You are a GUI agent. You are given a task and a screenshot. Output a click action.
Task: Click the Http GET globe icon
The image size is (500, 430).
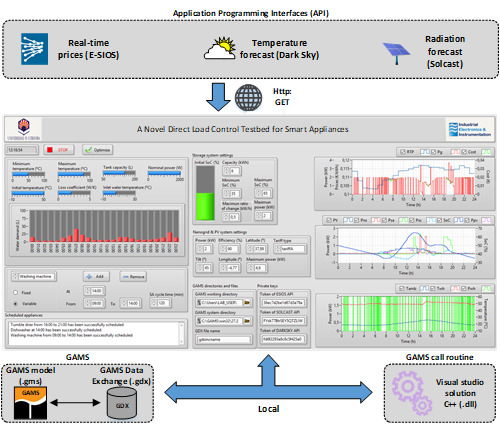click(x=248, y=97)
